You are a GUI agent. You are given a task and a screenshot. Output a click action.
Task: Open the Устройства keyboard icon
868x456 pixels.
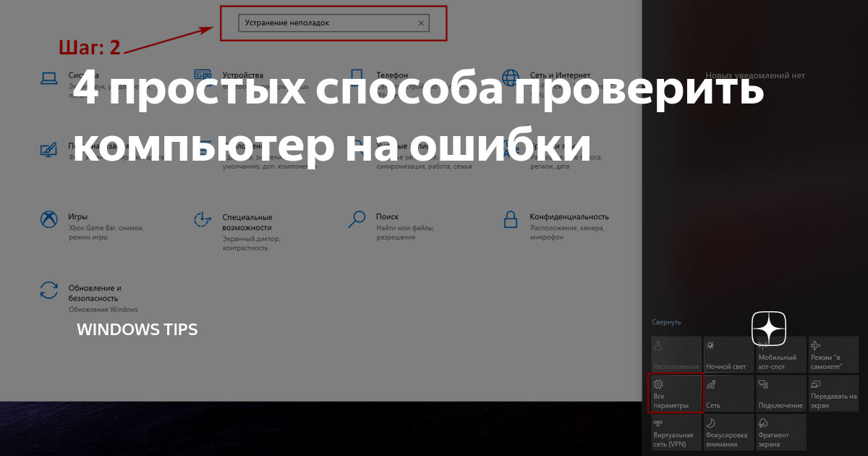click(x=203, y=77)
